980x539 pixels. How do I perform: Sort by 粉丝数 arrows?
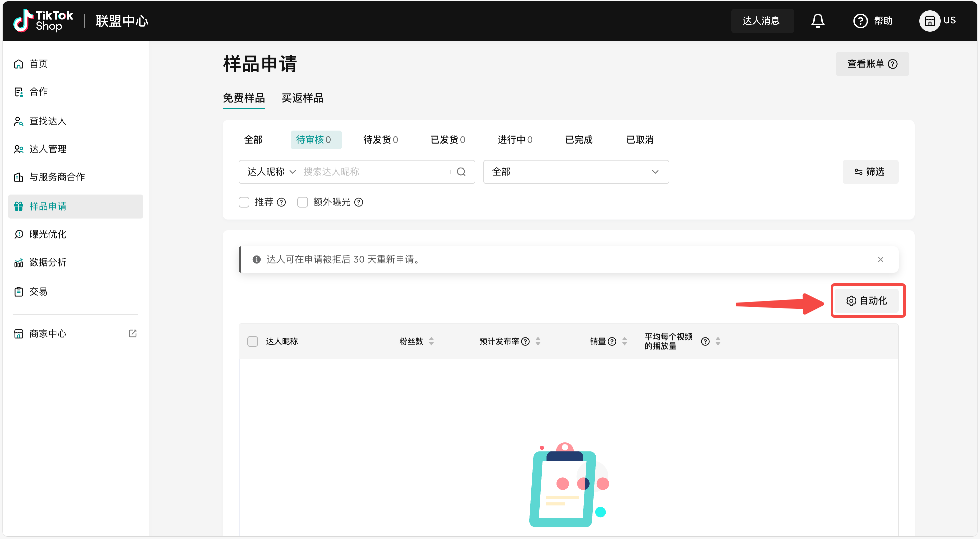point(431,341)
